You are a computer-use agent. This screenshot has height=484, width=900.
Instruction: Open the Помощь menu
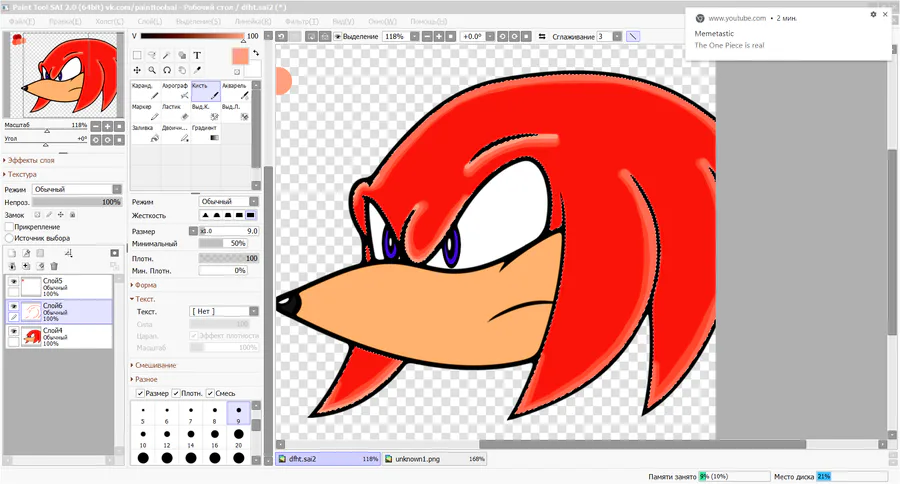(x=428, y=21)
